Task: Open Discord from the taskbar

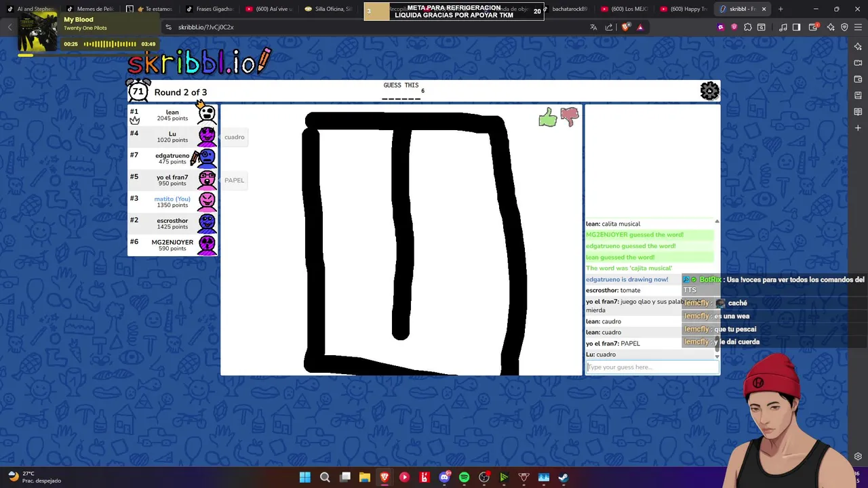Action: pyautogui.click(x=444, y=477)
